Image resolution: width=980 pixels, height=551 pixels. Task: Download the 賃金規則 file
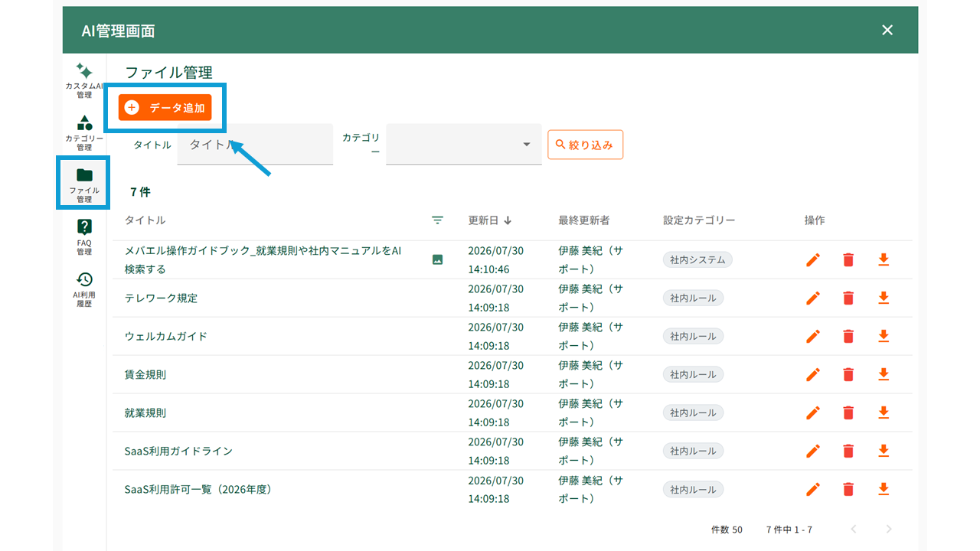[x=884, y=374]
